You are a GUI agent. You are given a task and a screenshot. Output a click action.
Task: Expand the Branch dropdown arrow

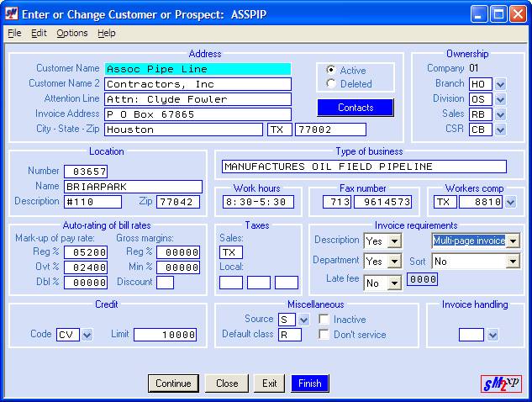coord(500,84)
